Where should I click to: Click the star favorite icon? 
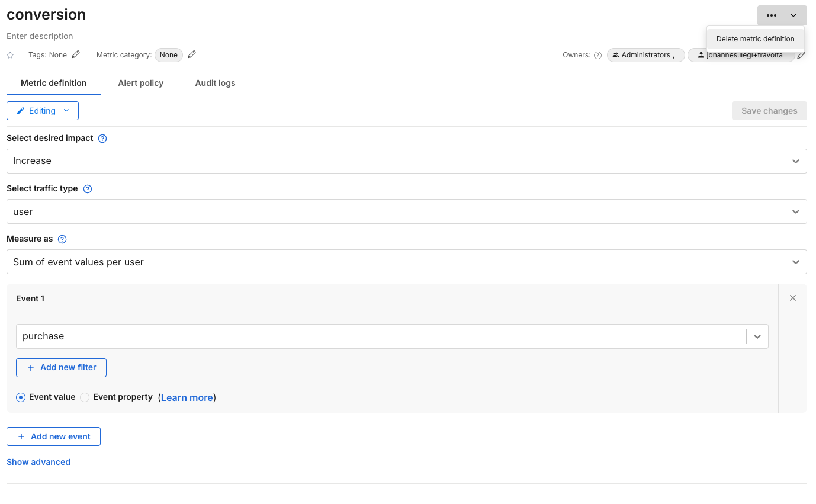(10, 55)
